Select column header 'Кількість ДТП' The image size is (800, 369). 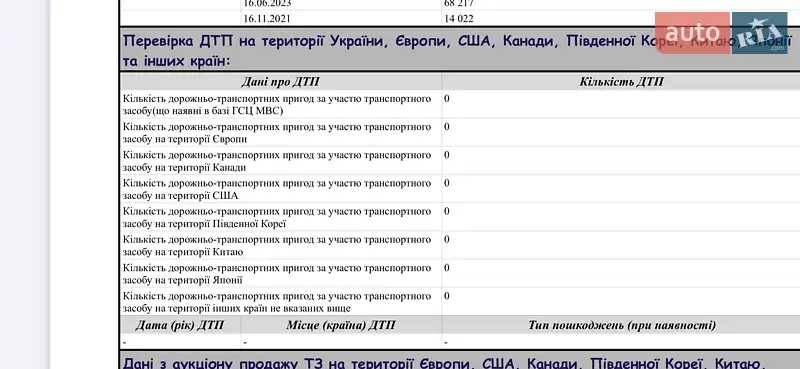click(621, 82)
